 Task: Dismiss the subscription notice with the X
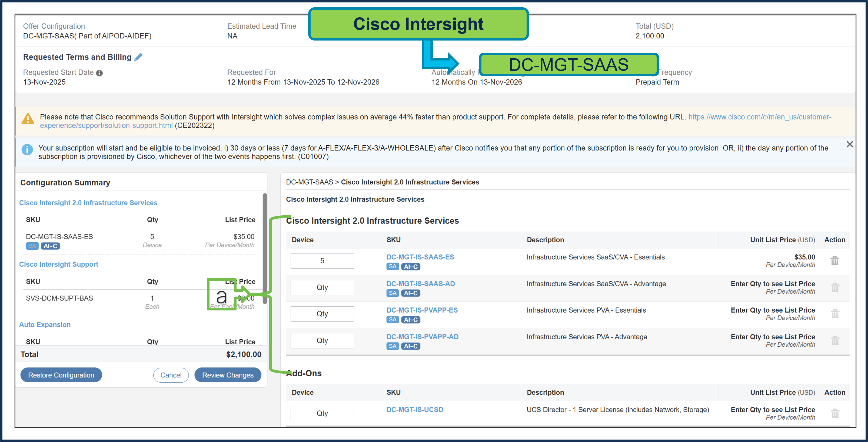coord(850,144)
